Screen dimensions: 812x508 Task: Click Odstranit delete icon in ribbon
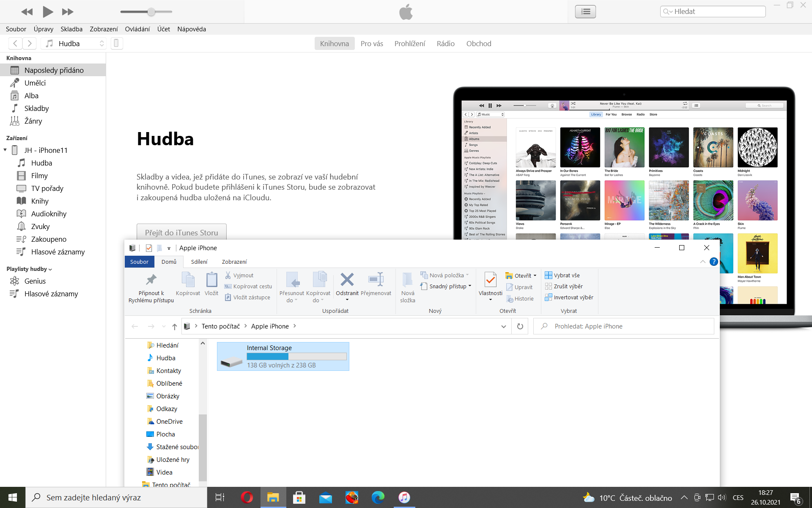(347, 280)
